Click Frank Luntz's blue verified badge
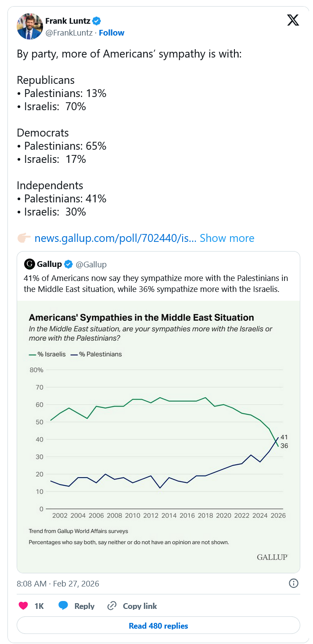The image size is (313, 644). click(x=96, y=20)
